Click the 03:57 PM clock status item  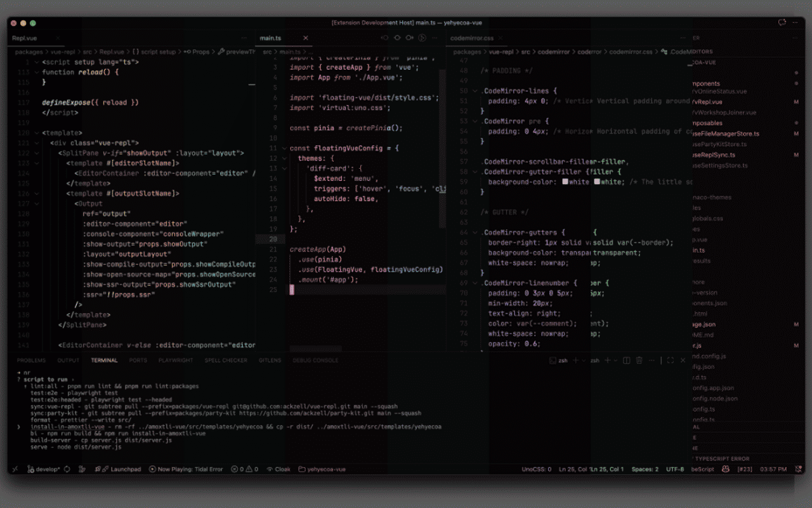[773, 469]
